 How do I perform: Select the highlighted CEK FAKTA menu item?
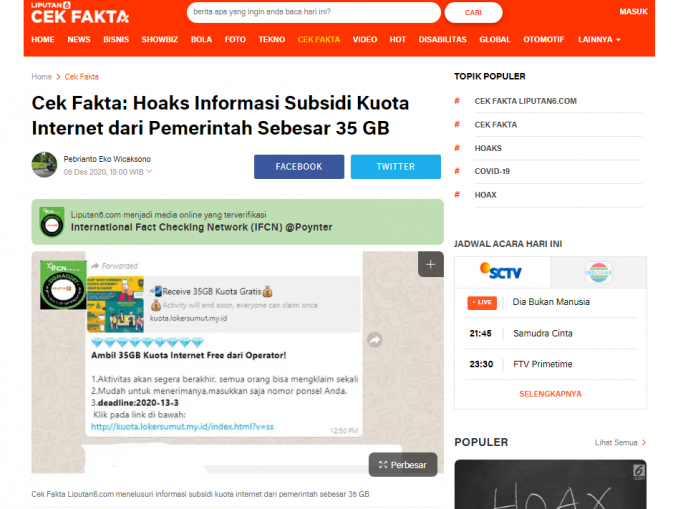point(319,39)
